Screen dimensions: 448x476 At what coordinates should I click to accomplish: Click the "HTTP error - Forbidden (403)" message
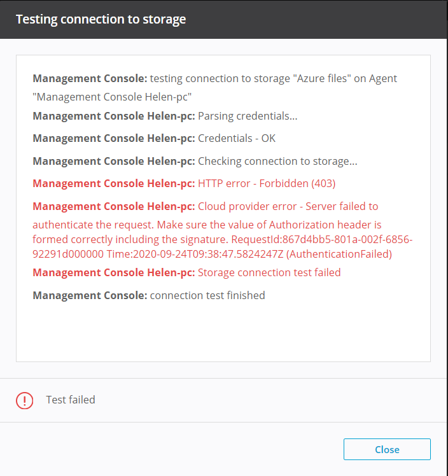[x=267, y=184]
